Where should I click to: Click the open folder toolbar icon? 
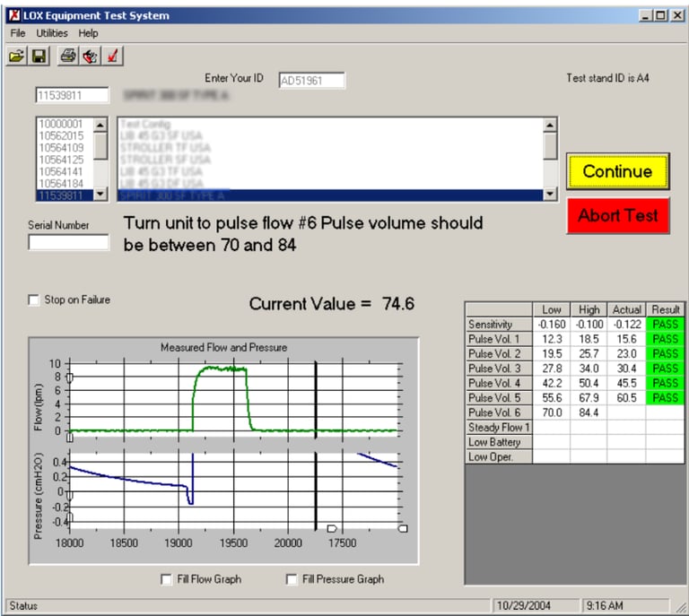click(16, 56)
